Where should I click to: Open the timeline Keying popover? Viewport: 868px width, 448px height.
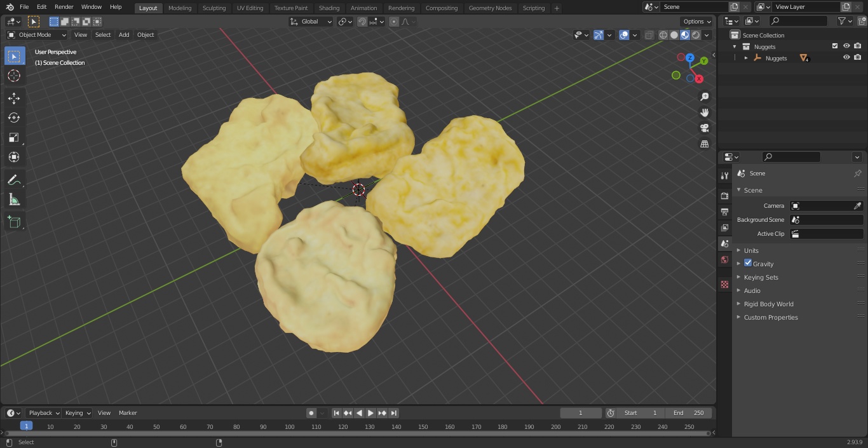point(78,413)
